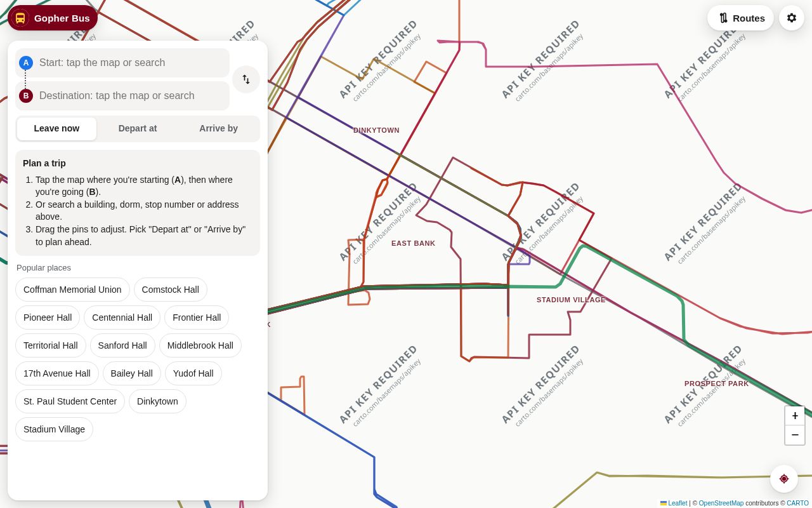Pick Territorial Hall from popular places
Viewport: 812px width, 508px height.
tap(51, 345)
